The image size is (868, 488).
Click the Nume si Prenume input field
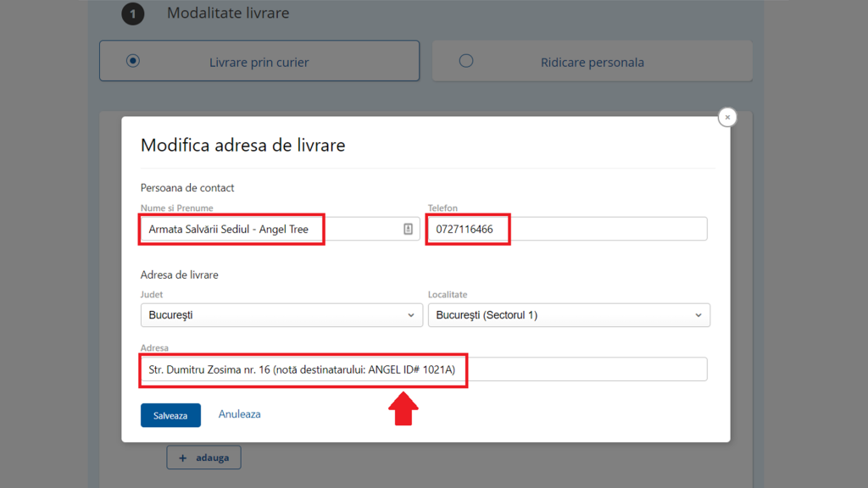pyautogui.click(x=280, y=229)
